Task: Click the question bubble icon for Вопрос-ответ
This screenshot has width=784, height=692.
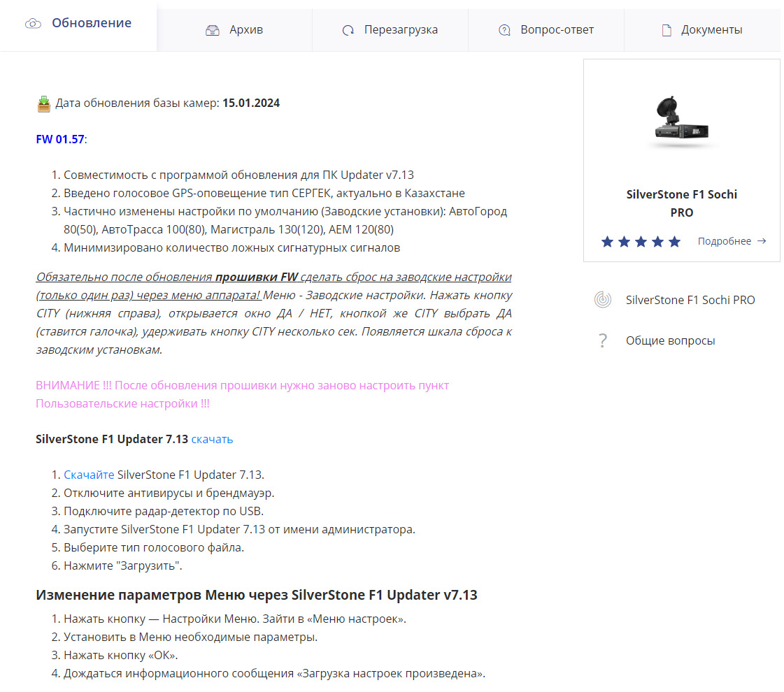Action: click(x=504, y=31)
